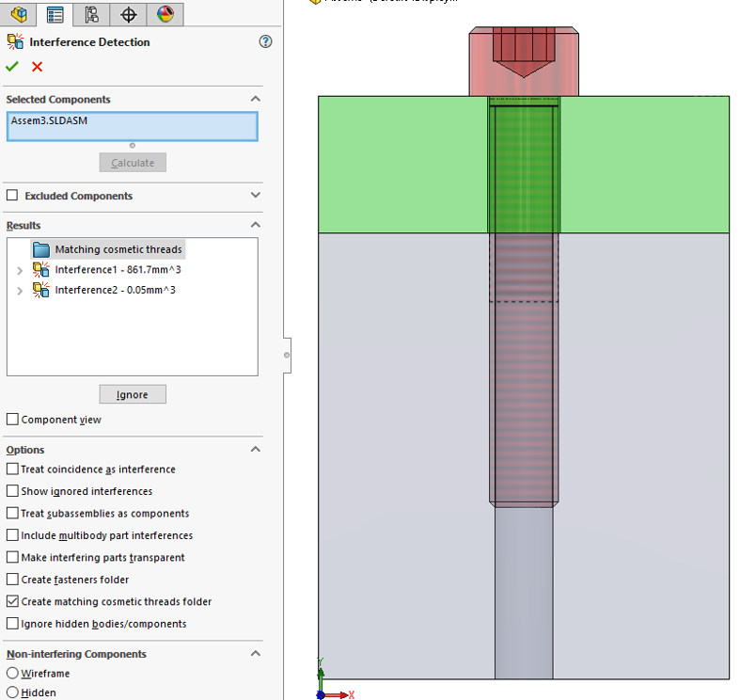The width and height of the screenshot is (740, 700).
Task: Expand the Interference2 result node
Action: tap(20, 291)
